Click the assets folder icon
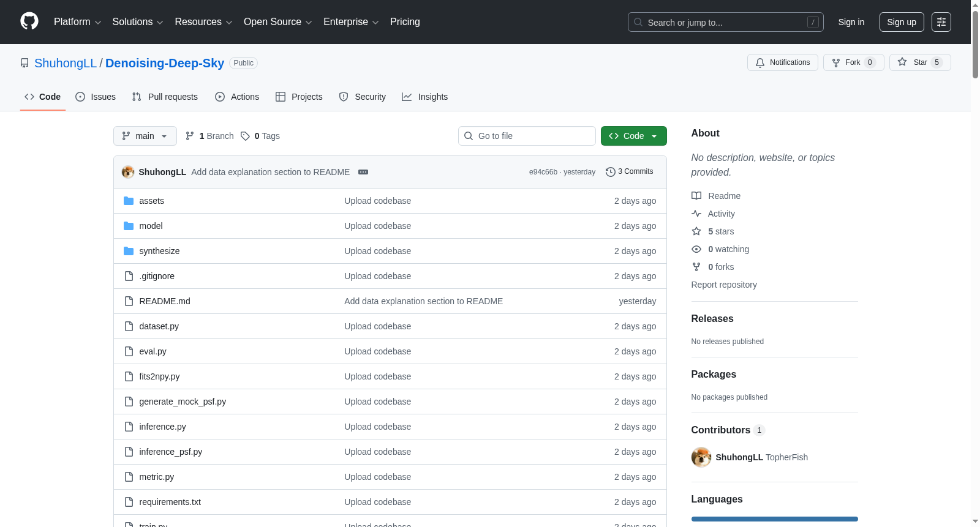980x527 pixels. point(129,201)
